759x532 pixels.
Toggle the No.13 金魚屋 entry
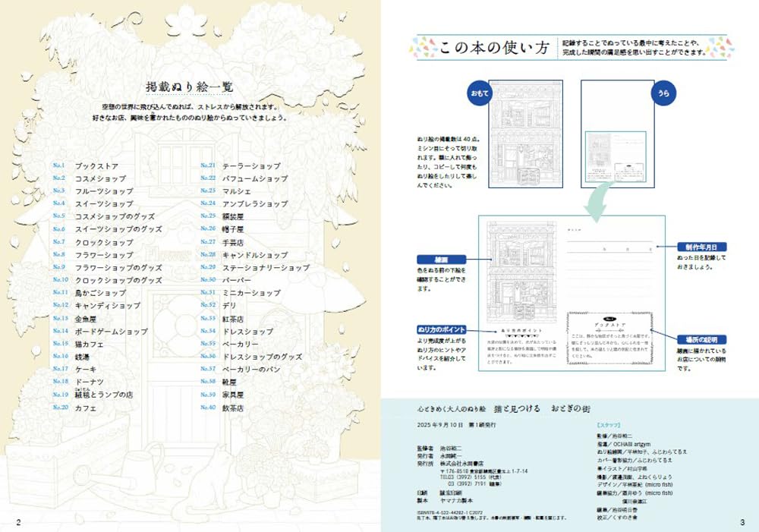85,320
